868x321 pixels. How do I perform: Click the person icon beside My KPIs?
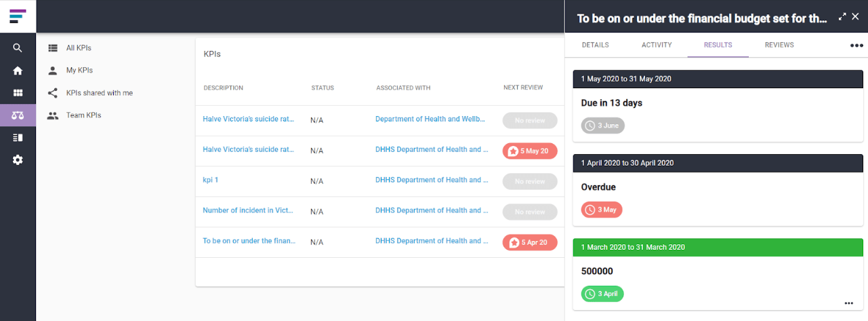click(53, 71)
